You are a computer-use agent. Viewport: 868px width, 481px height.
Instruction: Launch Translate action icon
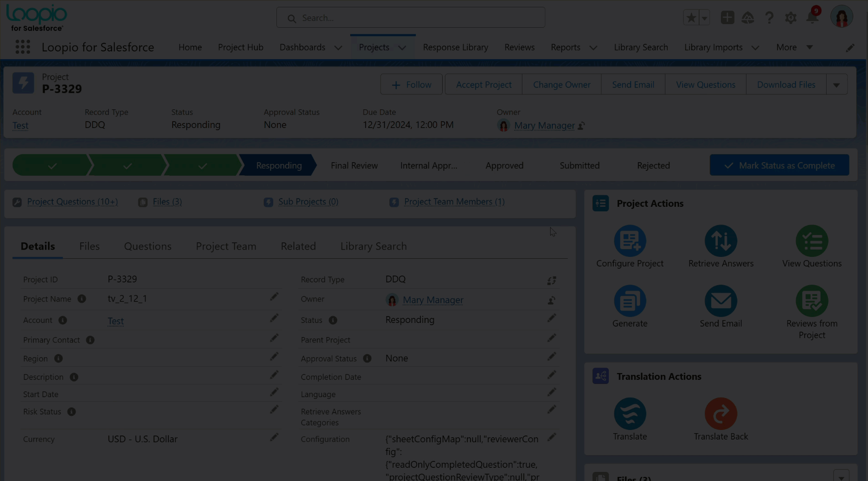click(630, 414)
